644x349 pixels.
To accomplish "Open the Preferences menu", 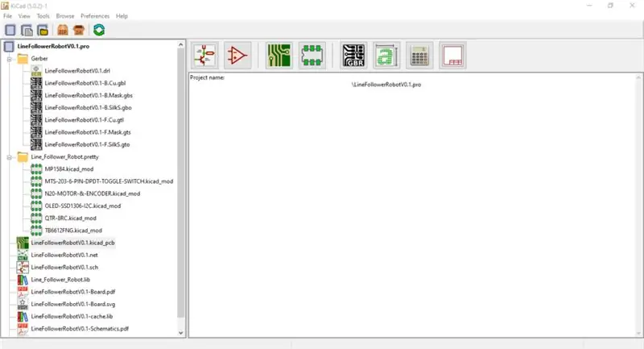I will [95, 16].
